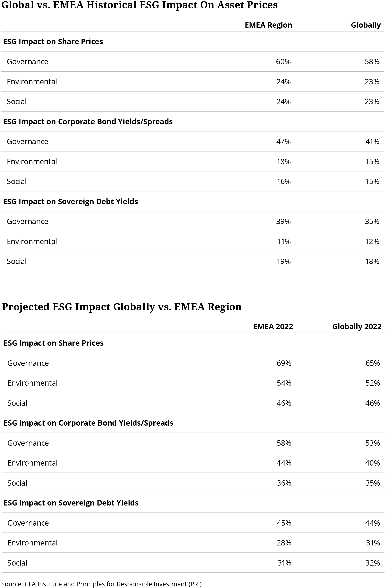Click the EMEA Region column header
This screenshot has height=588, width=385.
tap(268, 25)
